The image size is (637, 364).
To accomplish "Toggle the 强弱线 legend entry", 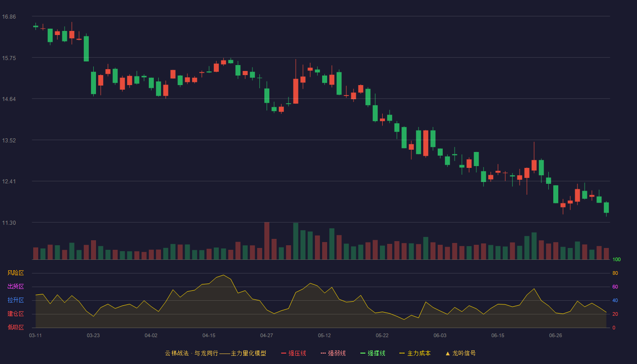I will click(x=333, y=353).
